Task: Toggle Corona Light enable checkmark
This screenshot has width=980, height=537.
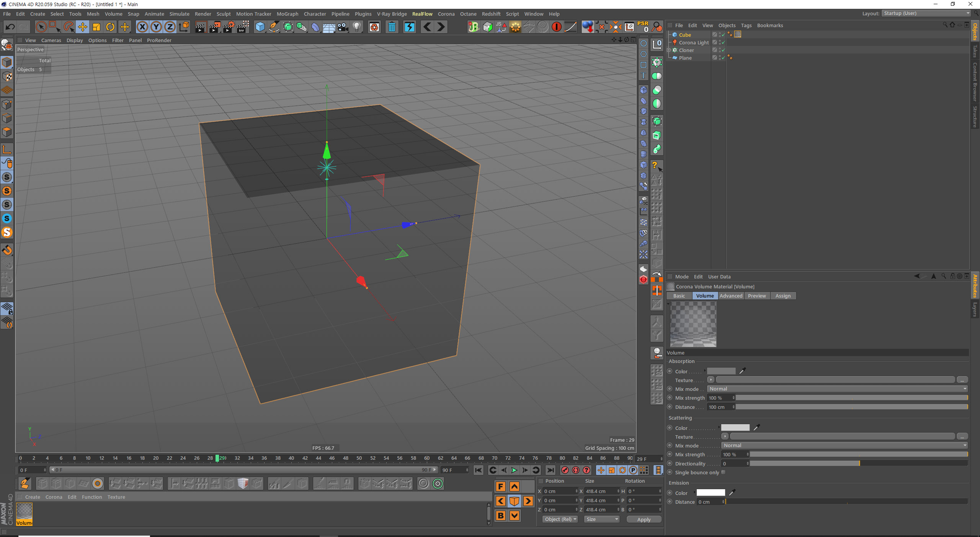Action: tap(723, 42)
